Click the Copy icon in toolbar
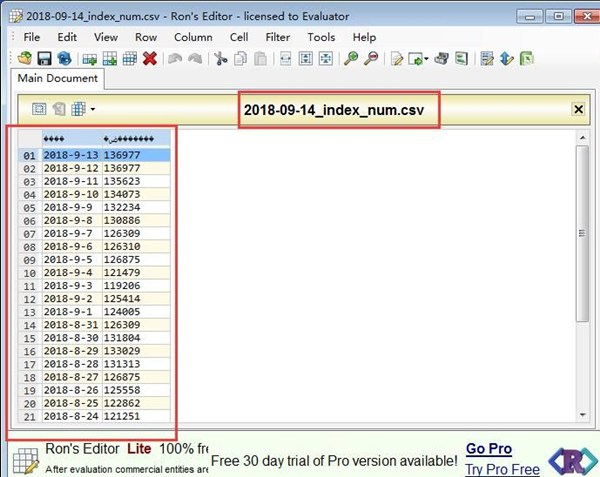This screenshot has height=477, width=600. point(240,59)
